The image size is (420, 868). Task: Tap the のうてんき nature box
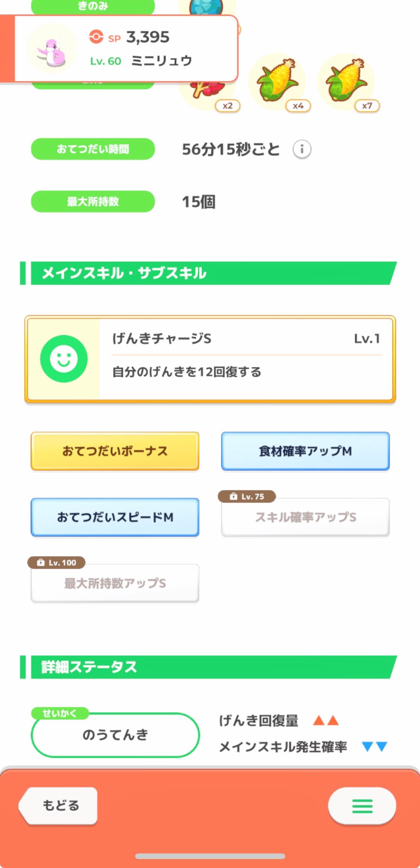tap(115, 735)
